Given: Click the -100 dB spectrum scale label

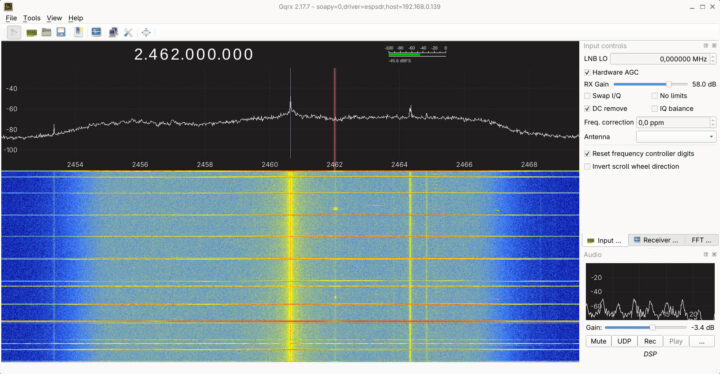Looking at the screenshot, I should (x=11, y=150).
